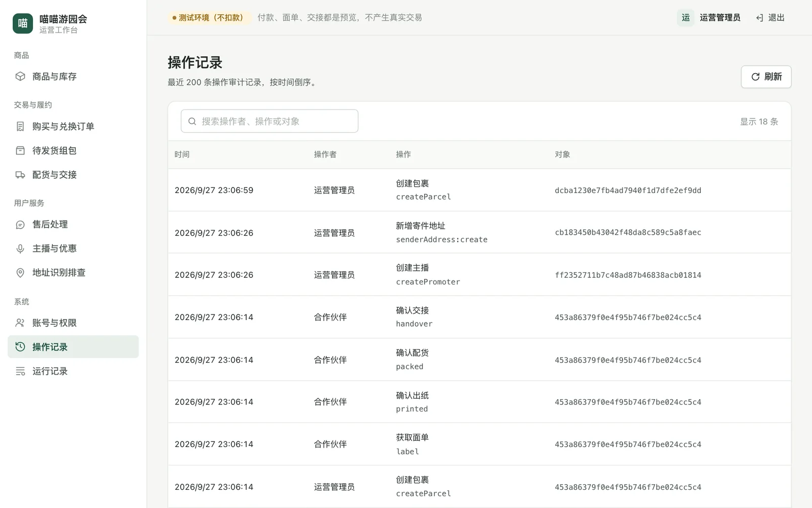The width and height of the screenshot is (812, 508).
Task: Go to 购买与兑换订单 page
Action: [73, 126]
